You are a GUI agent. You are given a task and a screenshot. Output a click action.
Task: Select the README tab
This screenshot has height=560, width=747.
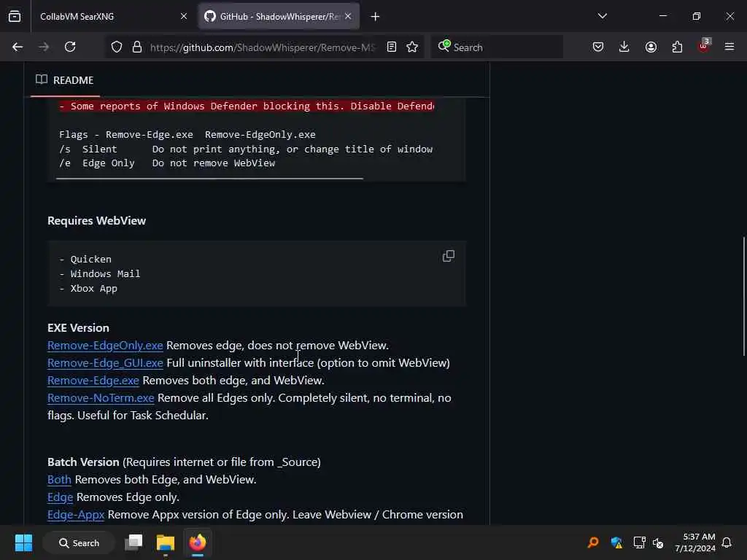(65, 80)
